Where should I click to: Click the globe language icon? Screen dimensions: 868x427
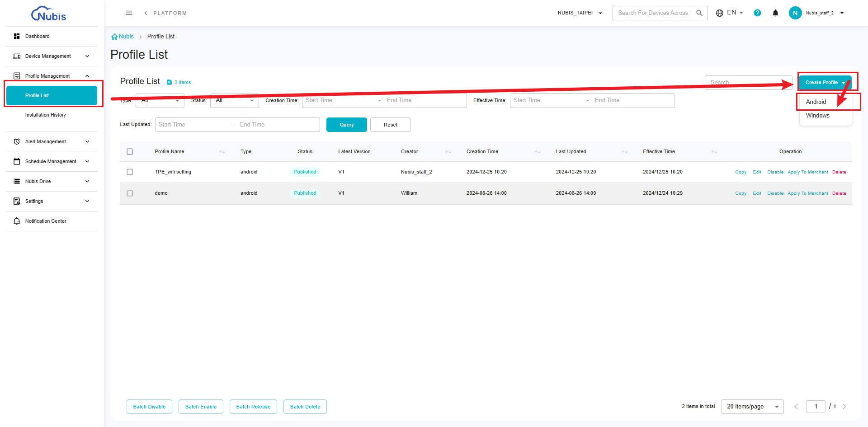click(x=720, y=13)
